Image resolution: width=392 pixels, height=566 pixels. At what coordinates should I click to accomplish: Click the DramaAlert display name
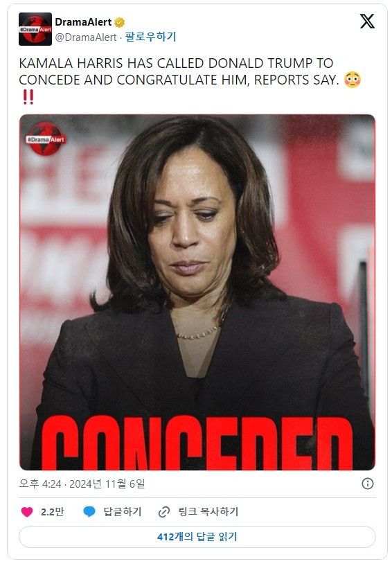tap(83, 22)
